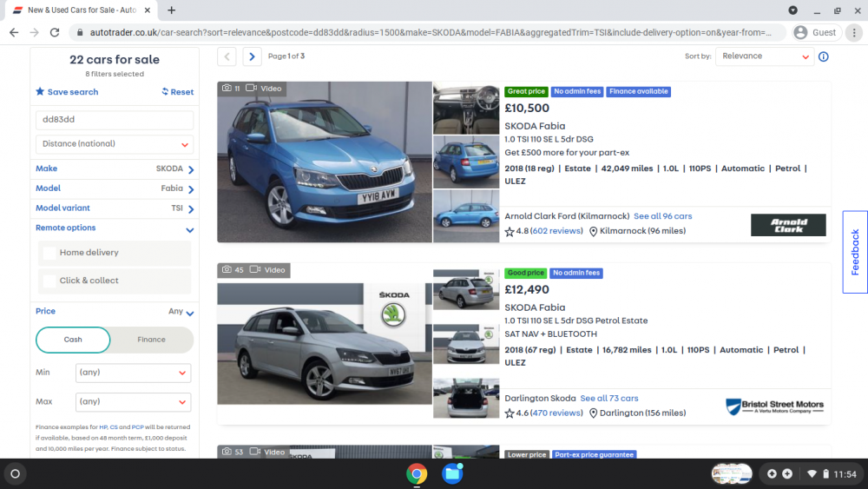Screen dimensions: 868x489
Task: Click the camera icon showing 45 photos
Action: pyautogui.click(x=227, y=270)
